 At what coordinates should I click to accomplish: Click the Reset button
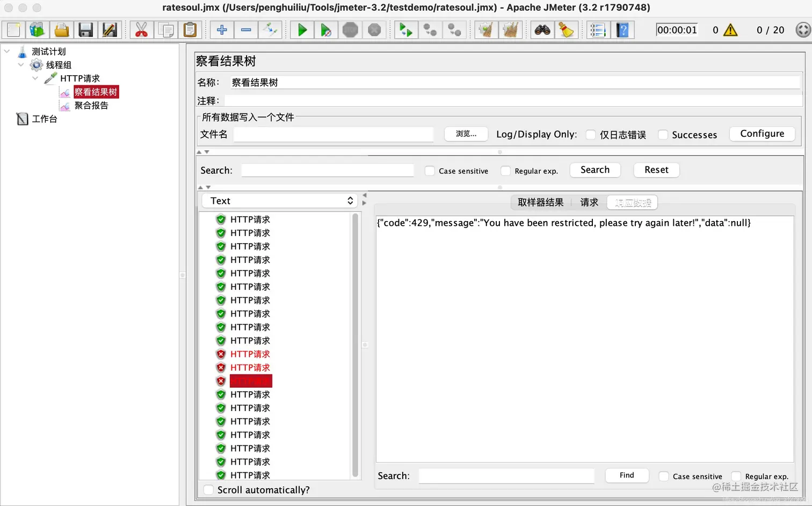coord(656,170)
